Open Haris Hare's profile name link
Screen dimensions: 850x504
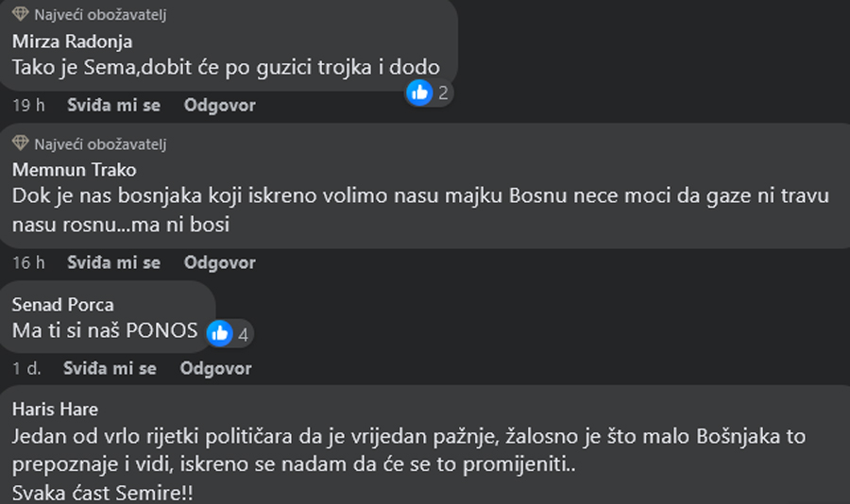click(55, 410)
